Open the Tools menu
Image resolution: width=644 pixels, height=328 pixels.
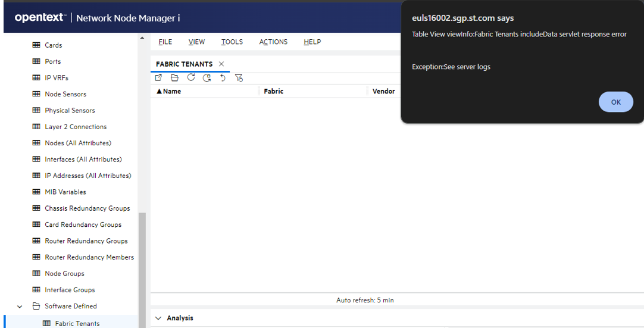232,42
